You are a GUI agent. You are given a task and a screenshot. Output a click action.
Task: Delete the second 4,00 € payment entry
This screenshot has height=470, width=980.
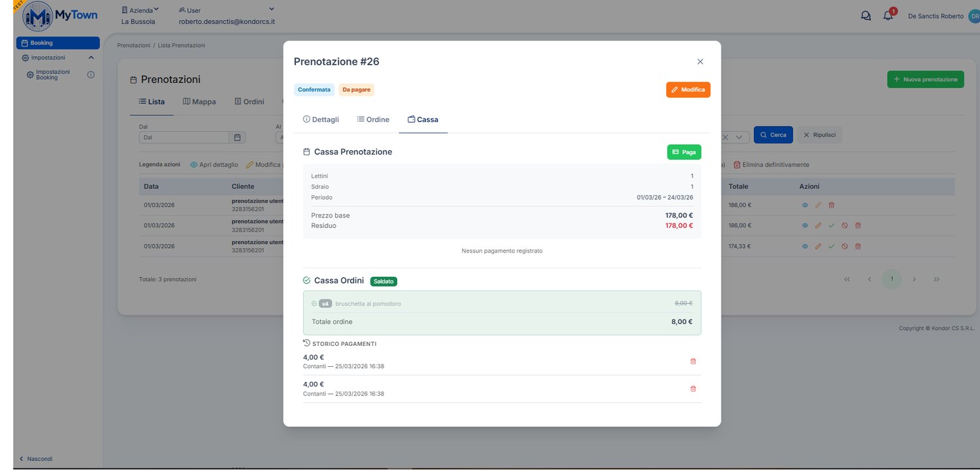(x=693, y=388)
